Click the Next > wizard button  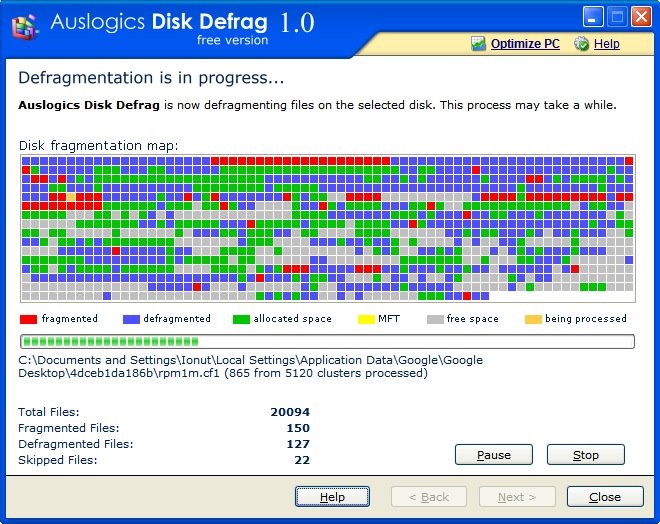click(517, 497)
